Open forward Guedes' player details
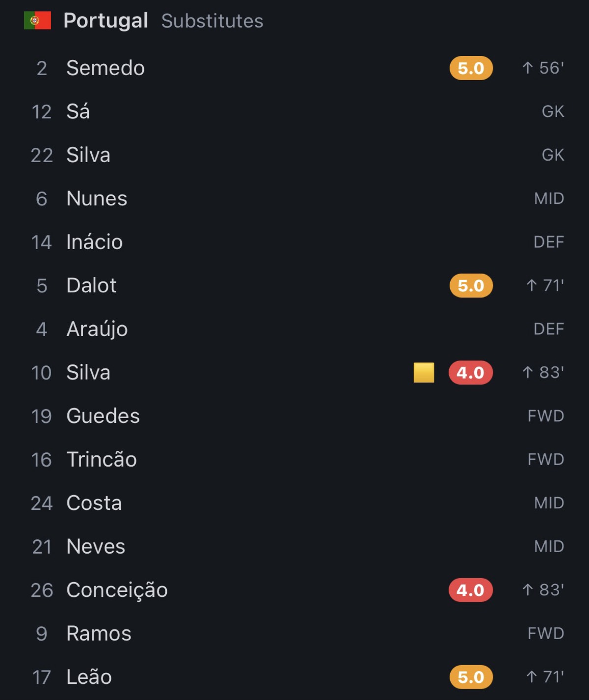 click(294, 416)
